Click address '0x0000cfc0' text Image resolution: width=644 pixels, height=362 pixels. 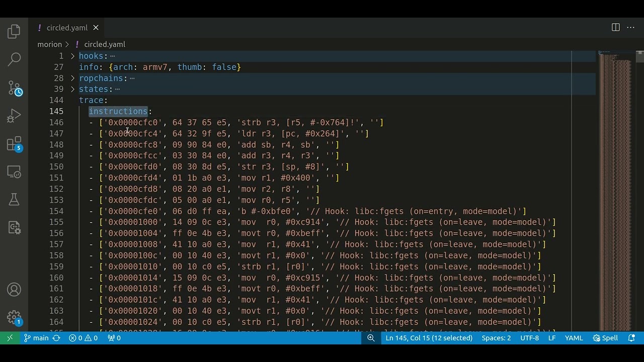133,122
